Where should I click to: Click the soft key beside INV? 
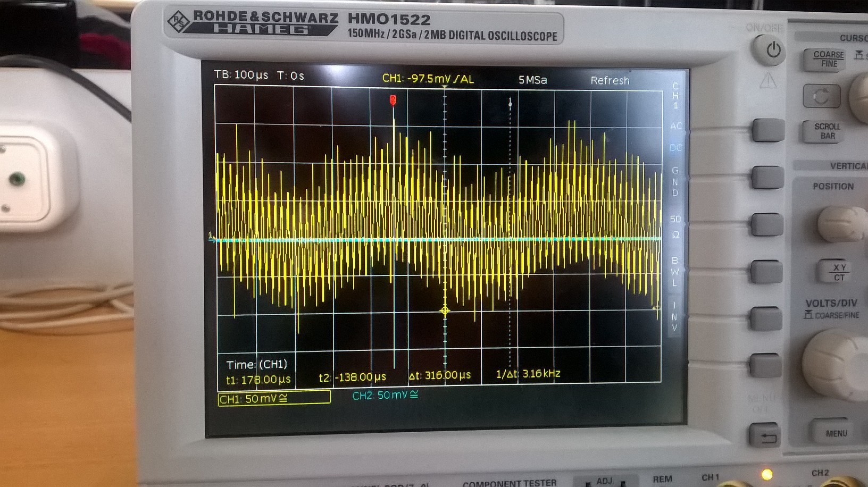click(766, 318)
